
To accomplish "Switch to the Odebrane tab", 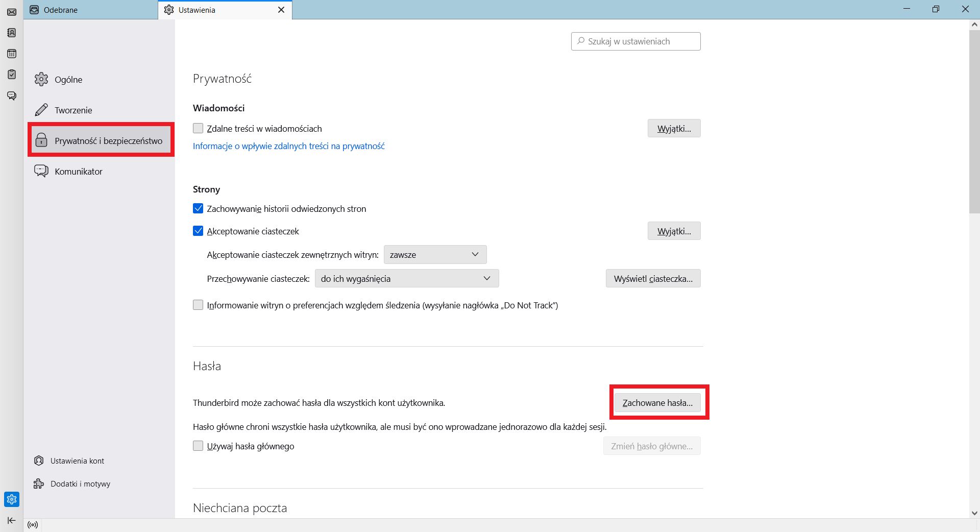I will pyautogui.click(x=91, y=10).
